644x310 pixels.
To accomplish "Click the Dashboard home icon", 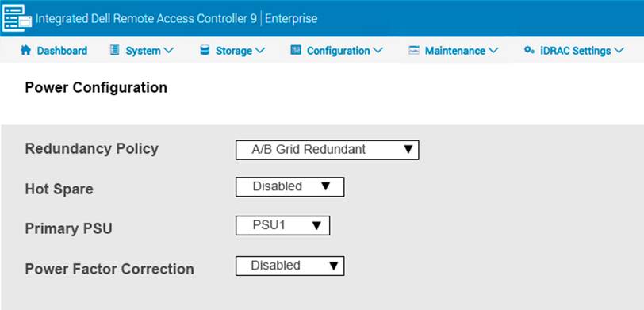I will click(25, 50).
